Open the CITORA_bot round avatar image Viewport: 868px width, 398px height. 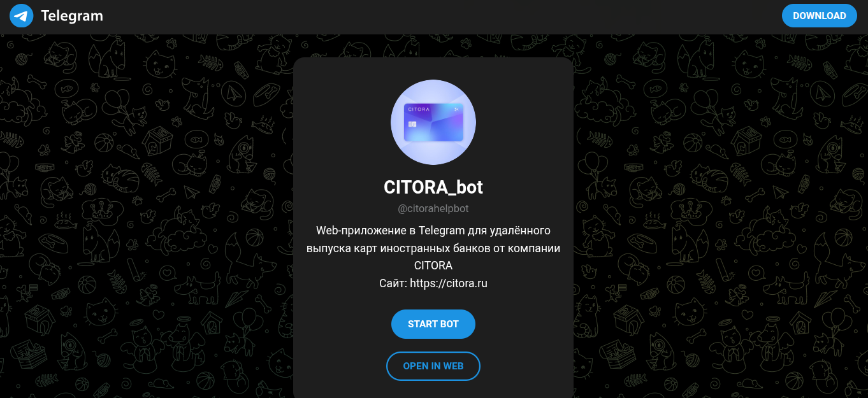click(433, 122)
